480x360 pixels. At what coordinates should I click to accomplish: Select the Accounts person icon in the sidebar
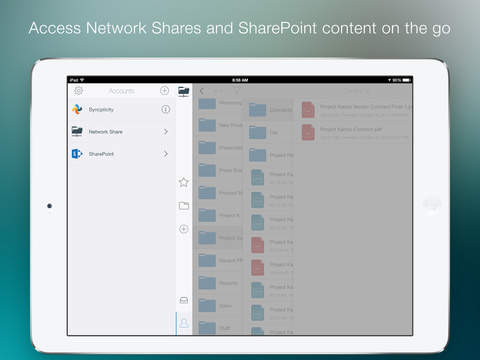184,323
